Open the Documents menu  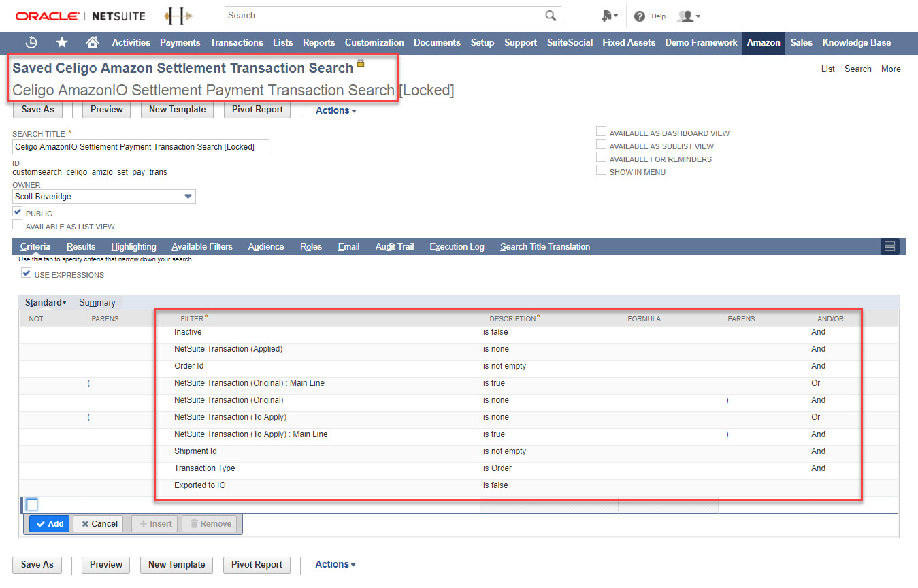click(x=437, y=42)
